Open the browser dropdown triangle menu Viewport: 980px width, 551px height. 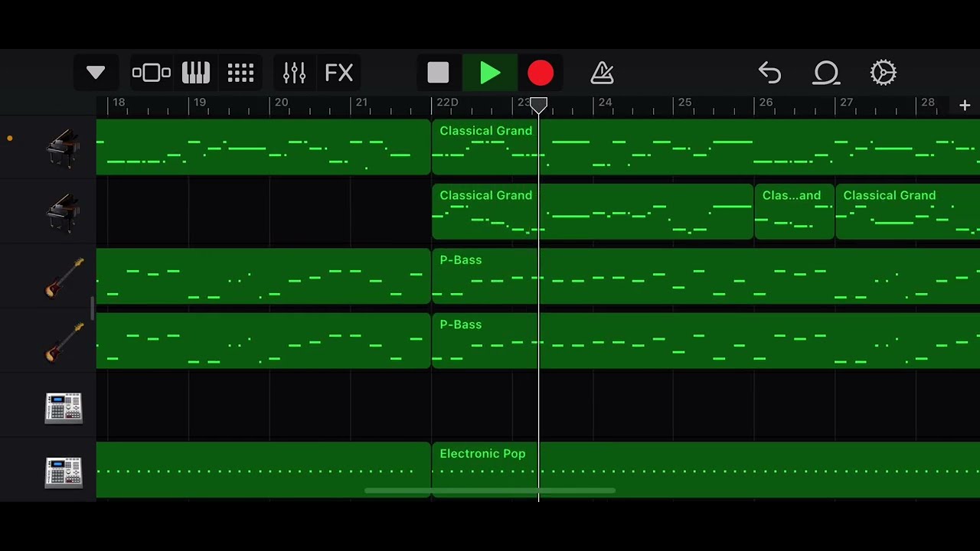(96, 73)
